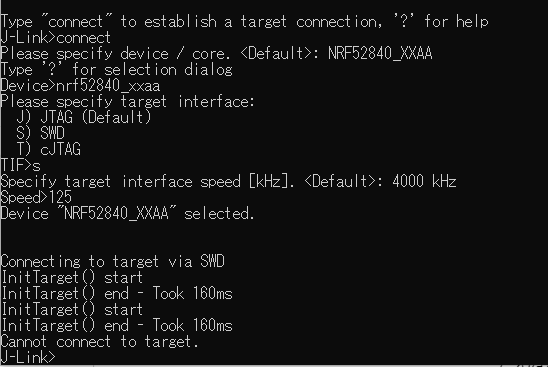Click the first 'InitTarget() start' line

pyautogui.click(x=72, y=278)
